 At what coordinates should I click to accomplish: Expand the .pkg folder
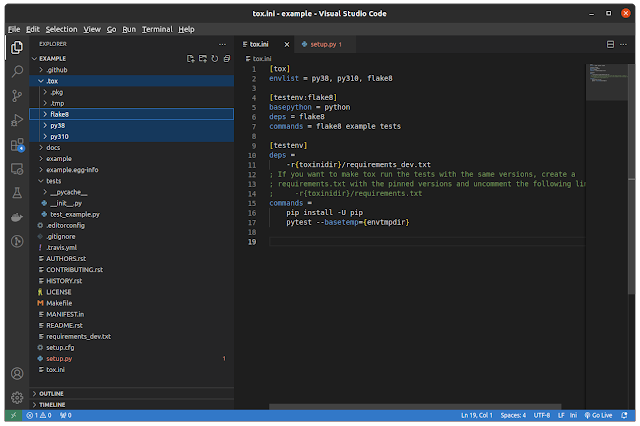coord(131,92)
